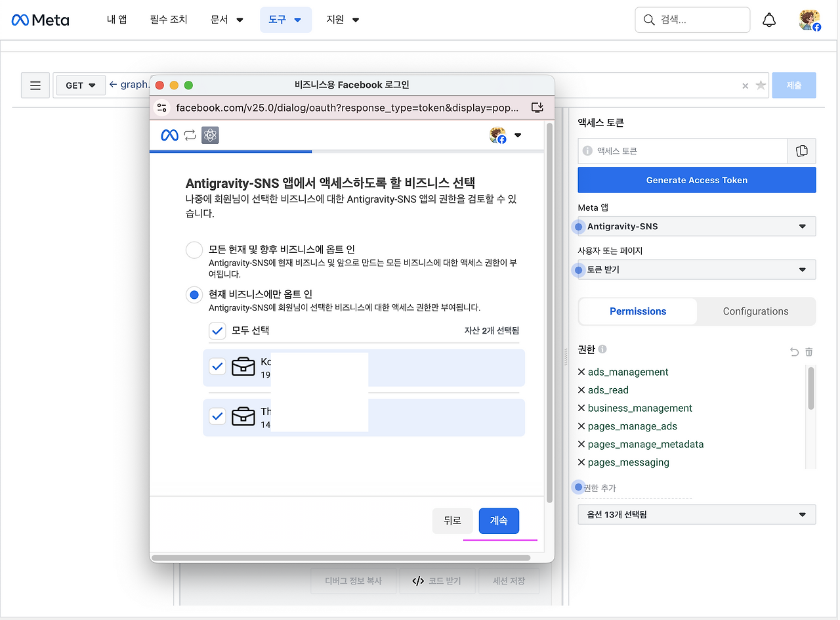
Task: Click the popup address bar URL
Action: 348,108
